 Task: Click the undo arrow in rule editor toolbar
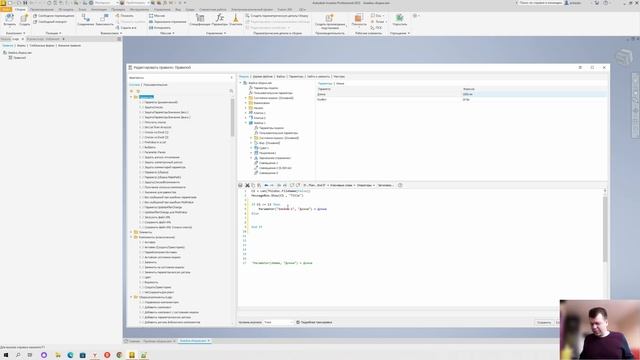pos(266,185)
